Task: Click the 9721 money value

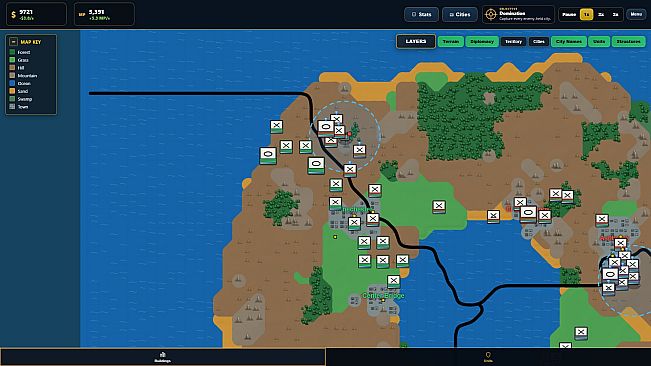Action: pos(26,12)
